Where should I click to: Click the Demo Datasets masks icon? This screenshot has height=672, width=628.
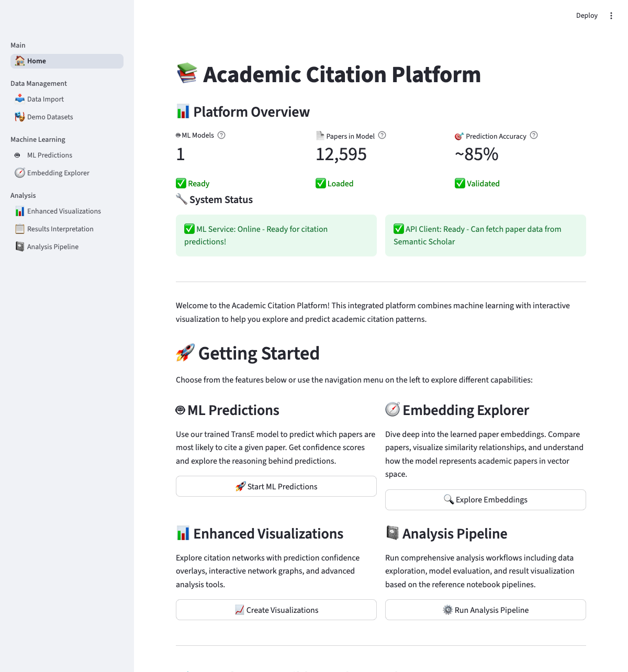point(20,117)
